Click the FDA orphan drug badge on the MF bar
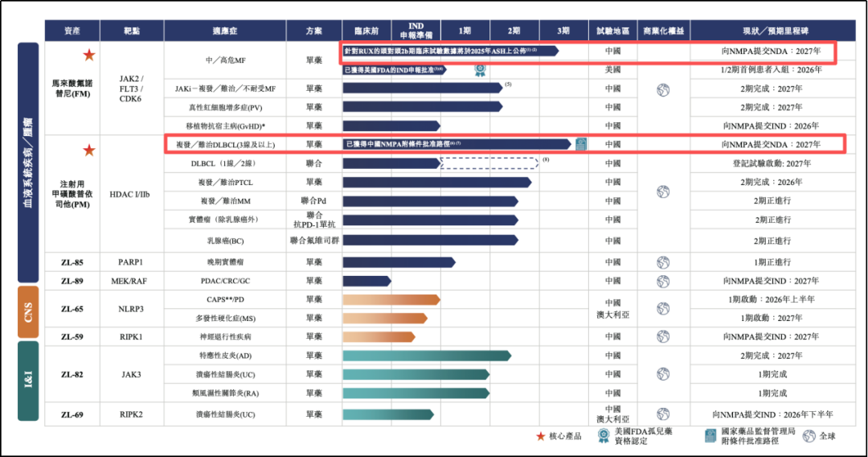 [x=480, y=70]
